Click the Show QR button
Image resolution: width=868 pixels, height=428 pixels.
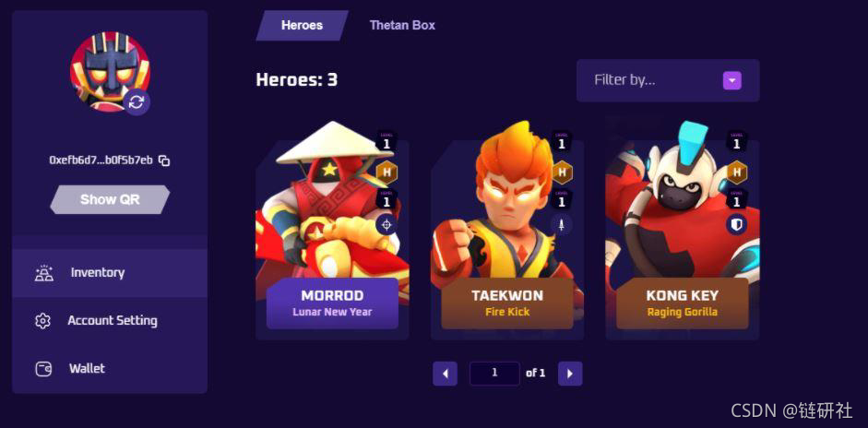click(110, 199)
